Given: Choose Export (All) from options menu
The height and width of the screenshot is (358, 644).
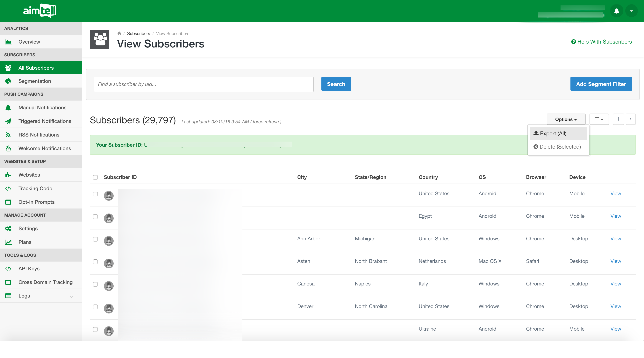Looking at the screenshot, I should 553,133.
